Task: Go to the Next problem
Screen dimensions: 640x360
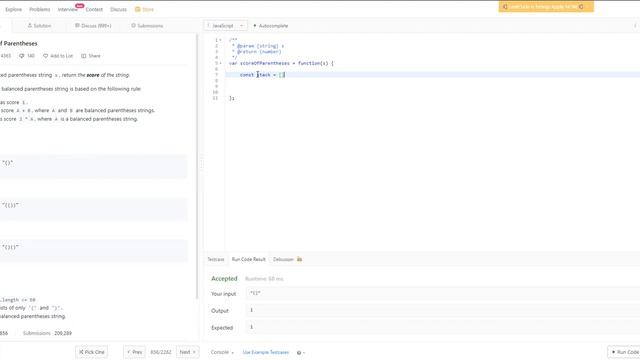Action: point(188,352)
